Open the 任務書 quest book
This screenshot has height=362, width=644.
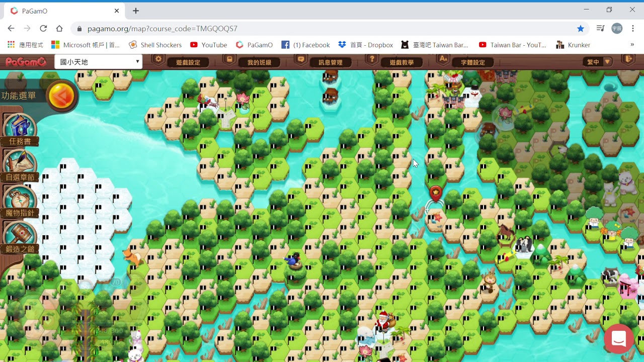(20, 130)
